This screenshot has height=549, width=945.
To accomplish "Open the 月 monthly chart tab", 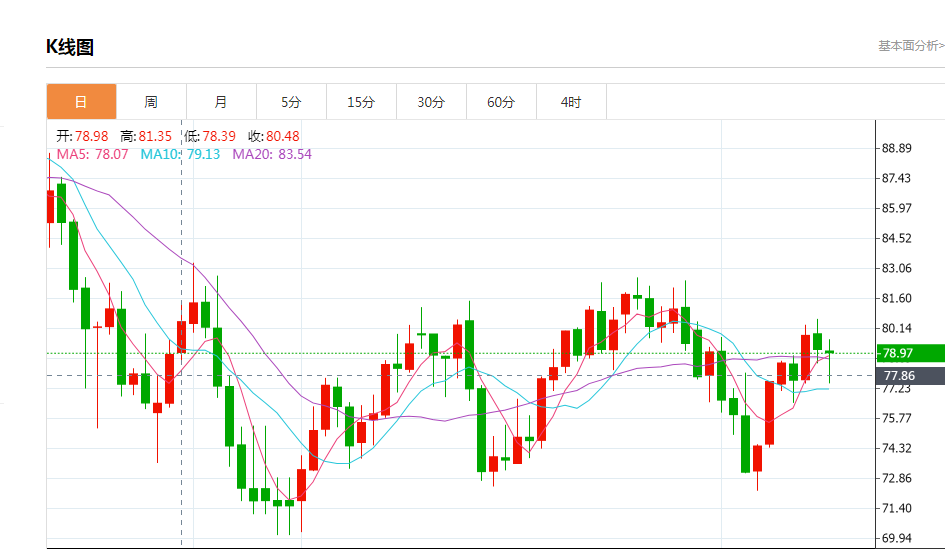I will pyautogui.click(x=221, y=102).
